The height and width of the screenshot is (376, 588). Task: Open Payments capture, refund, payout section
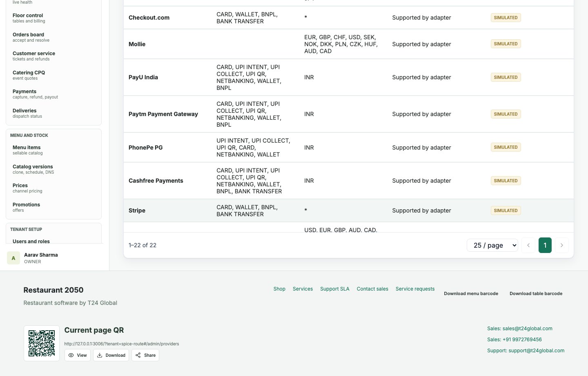(x=53, y=94)
